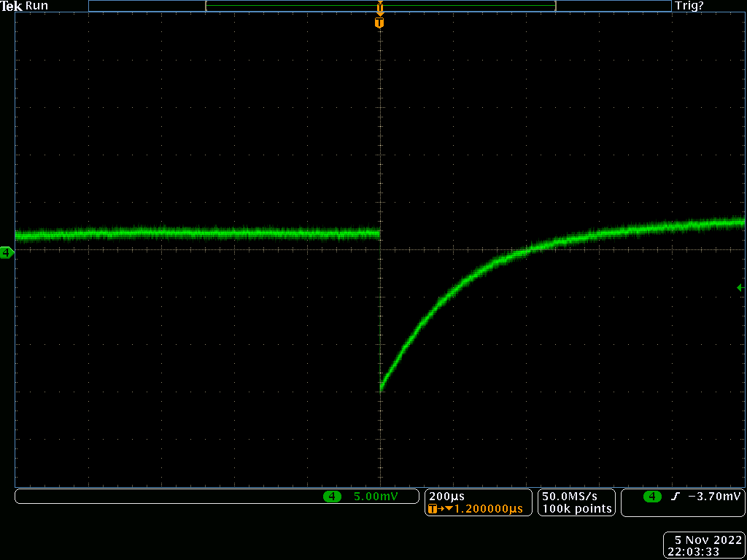Screen dimensions: 747x560
Task: Select the channel 4 ground reference marker
Action: click(x=7, y=253)
